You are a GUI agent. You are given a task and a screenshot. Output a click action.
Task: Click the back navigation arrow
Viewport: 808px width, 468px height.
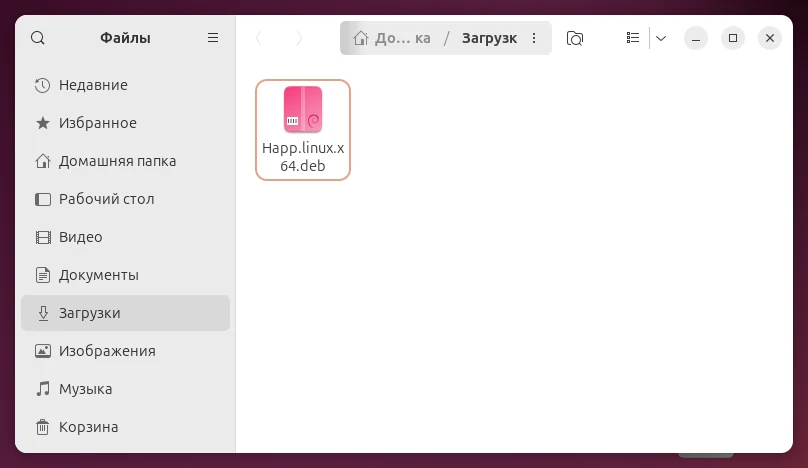coord(259,38)
